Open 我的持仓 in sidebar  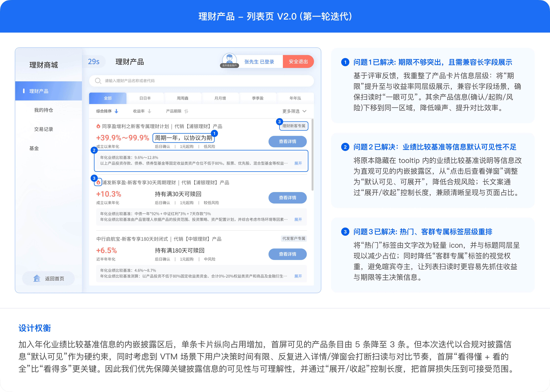click(44, 110)
